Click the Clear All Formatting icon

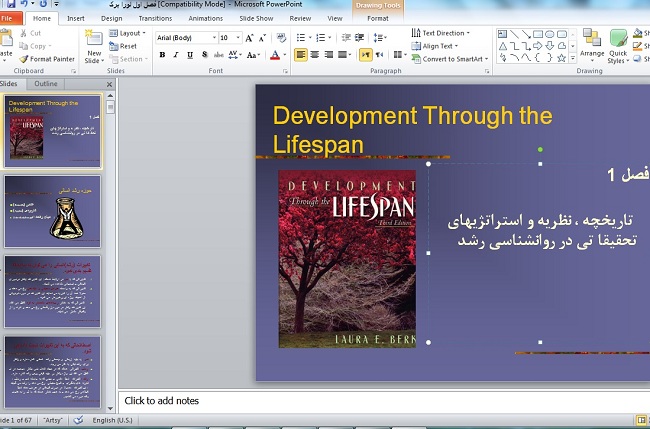[281, 38]
